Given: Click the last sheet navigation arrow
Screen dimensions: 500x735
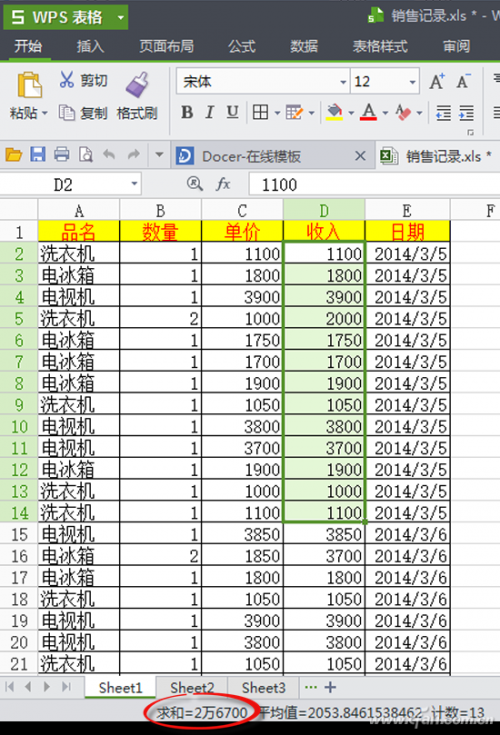Looking at the screenshot, I should pyautogui.click(x=66, y=687).
